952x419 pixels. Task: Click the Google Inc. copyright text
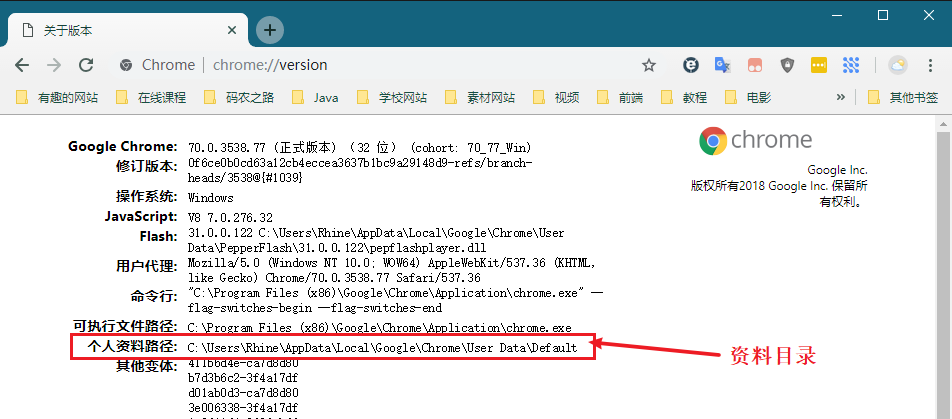pyautogui.click(x=779, y=186)
